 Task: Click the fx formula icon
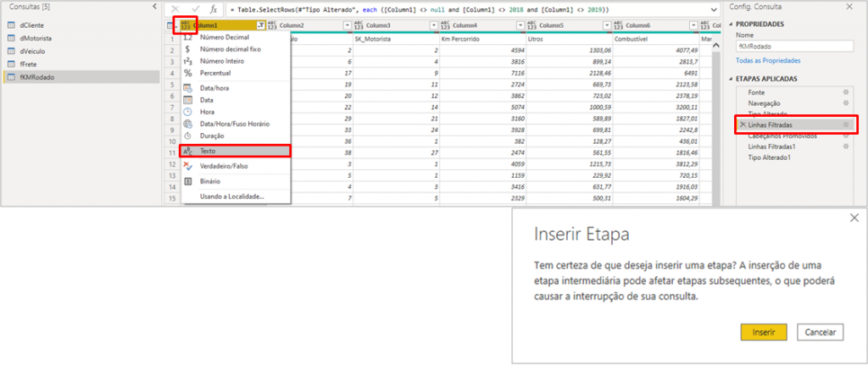pos(214,8)
